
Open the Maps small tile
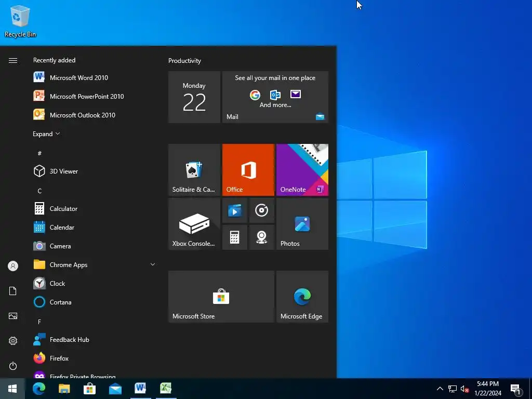(262, 237)
